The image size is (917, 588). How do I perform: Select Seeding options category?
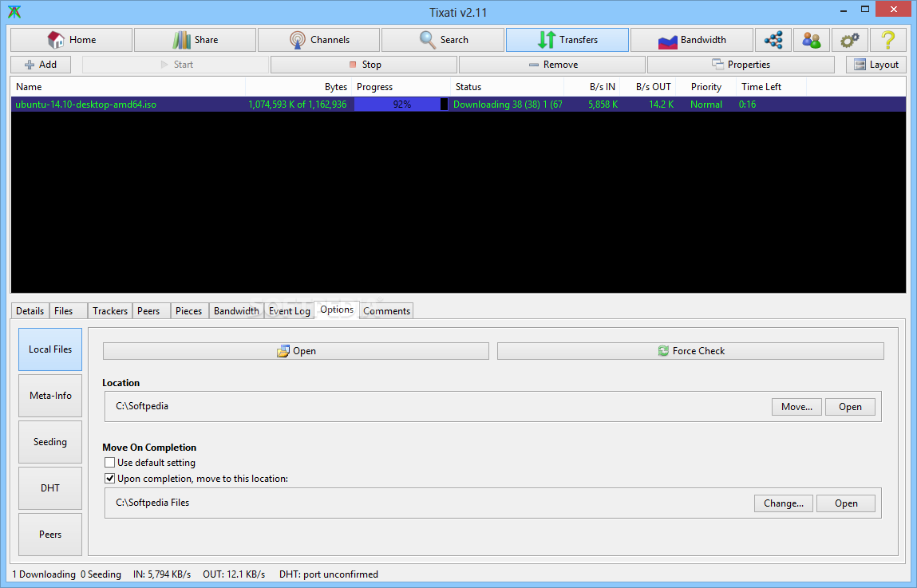[50, 442]
